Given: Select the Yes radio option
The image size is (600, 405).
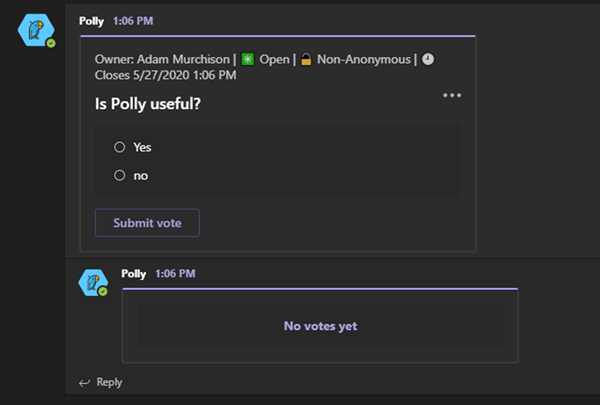Looking at the screenshot, I should pyautogui.click(x=120, y=147).
